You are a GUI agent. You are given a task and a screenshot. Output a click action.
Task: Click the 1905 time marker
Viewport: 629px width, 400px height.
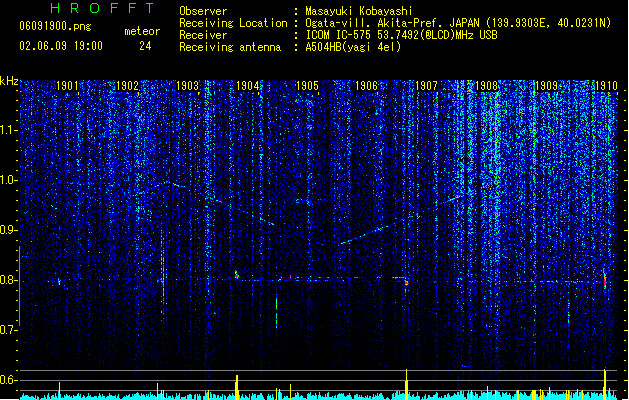click(x=307, y=86)
